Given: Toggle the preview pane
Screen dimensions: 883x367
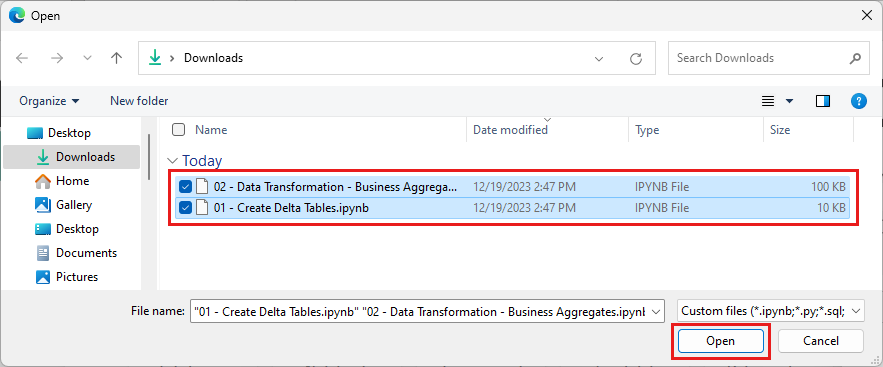Looking at the screenshot, I should [x=823, y=101].
